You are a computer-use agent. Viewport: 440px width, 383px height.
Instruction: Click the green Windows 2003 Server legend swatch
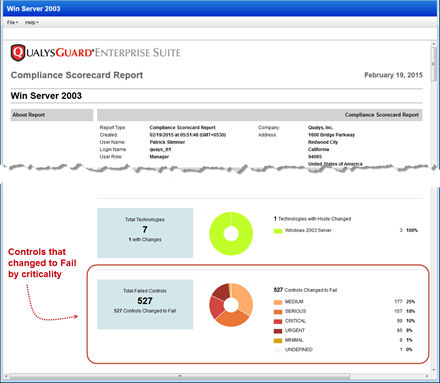(278, 231)
